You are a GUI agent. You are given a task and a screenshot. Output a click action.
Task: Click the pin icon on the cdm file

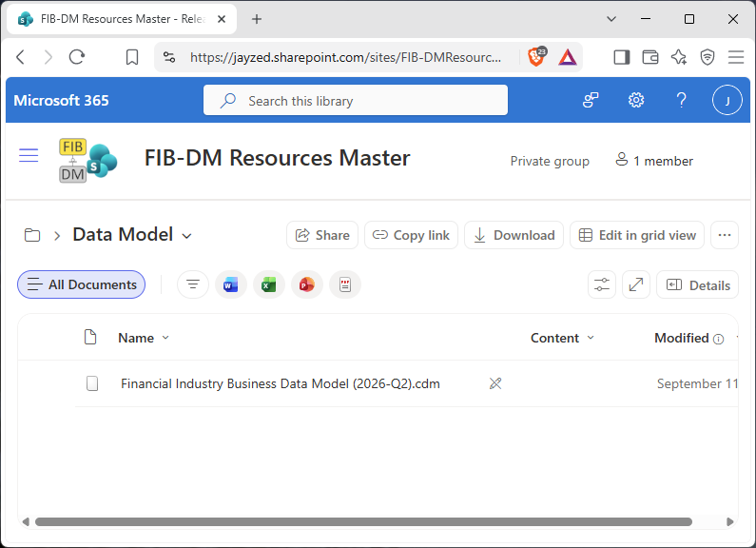click(x=495, y=383)
